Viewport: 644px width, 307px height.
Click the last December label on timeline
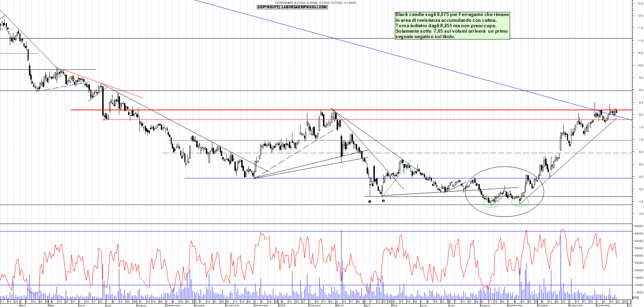pos(603,305)
